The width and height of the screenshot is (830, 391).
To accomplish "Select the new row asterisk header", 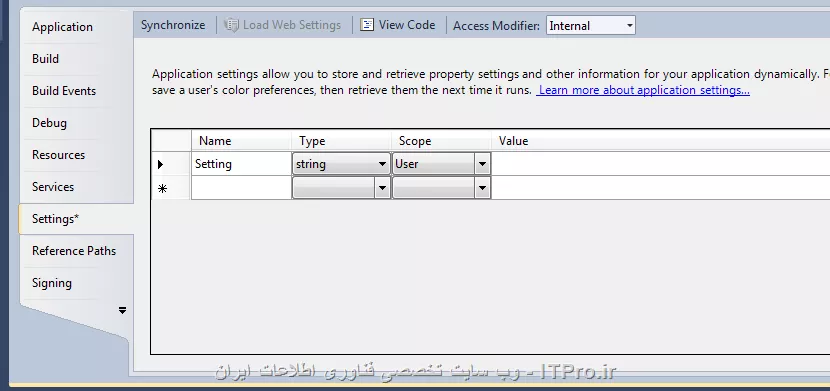I will pos(171,188).
